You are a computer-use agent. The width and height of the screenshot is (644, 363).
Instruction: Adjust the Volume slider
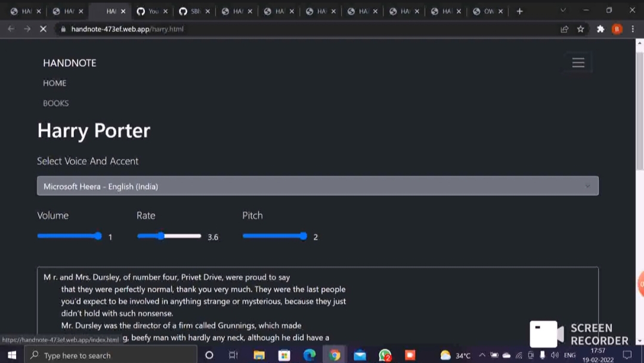click(69, 236)
